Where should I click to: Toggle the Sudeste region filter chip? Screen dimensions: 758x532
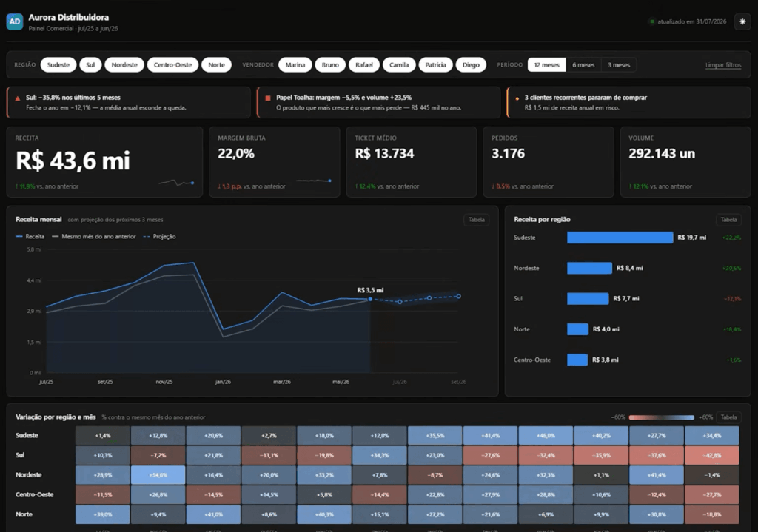(x=58, y=65)
